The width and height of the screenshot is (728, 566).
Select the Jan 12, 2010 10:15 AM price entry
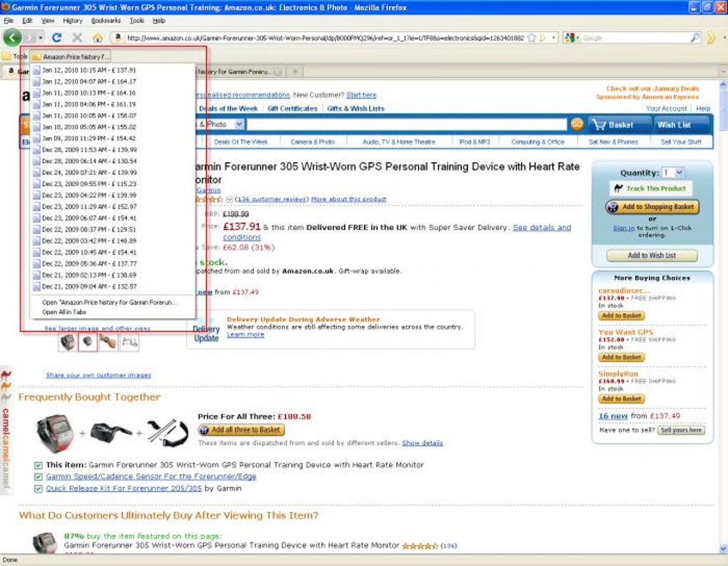coord(112,70)
